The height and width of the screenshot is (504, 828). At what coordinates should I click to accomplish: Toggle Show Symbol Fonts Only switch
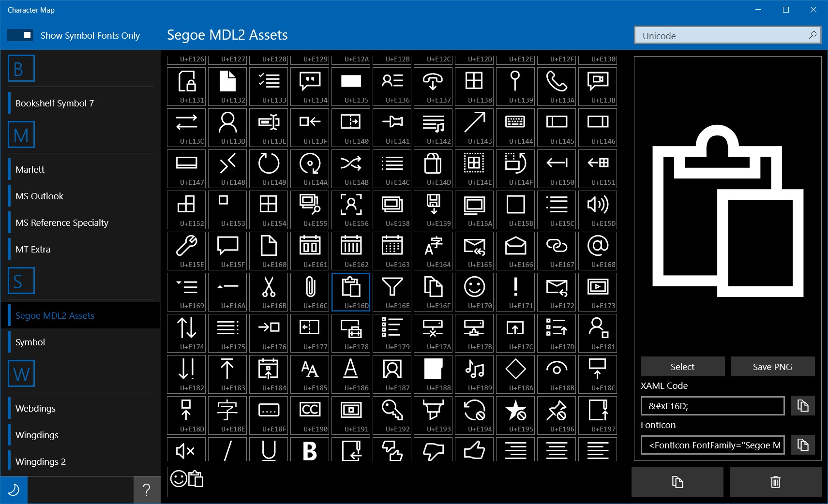[x=20, y=35]
